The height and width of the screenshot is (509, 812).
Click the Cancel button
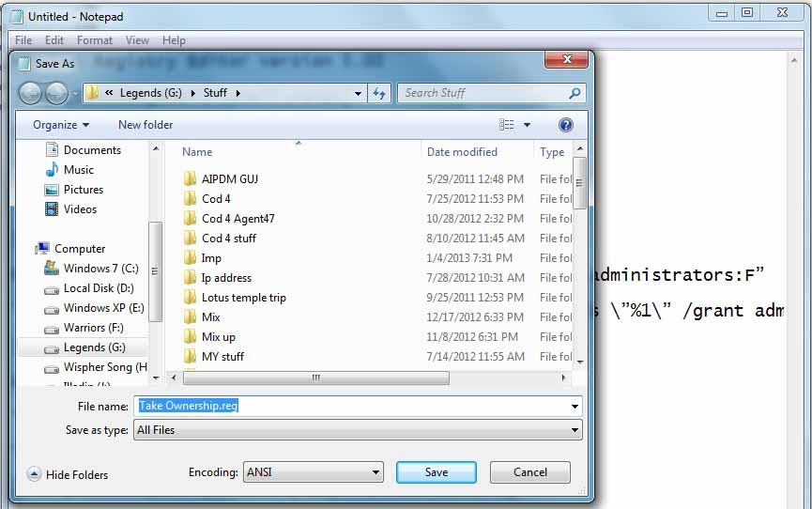point(529,472)
